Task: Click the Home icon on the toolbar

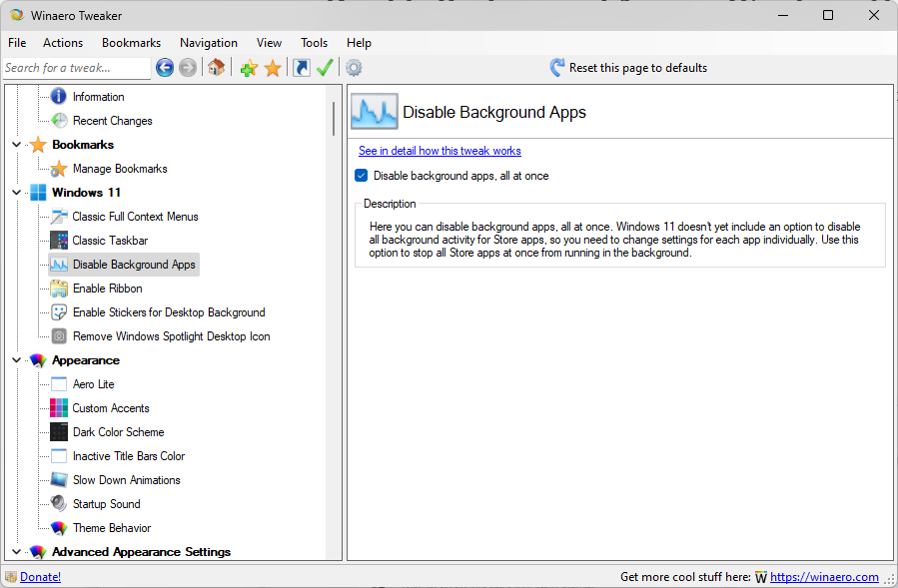Action: (x=216, y=68)
